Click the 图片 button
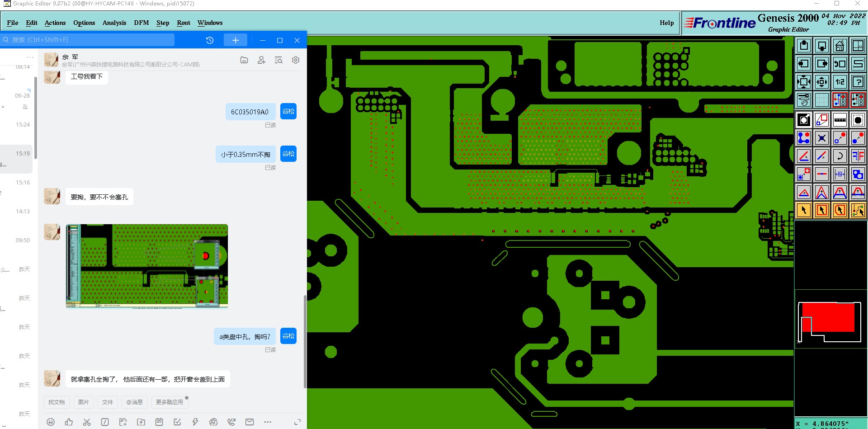Image resolution: width=868 pixels, height=429 pixels. (x=84, y=402)
